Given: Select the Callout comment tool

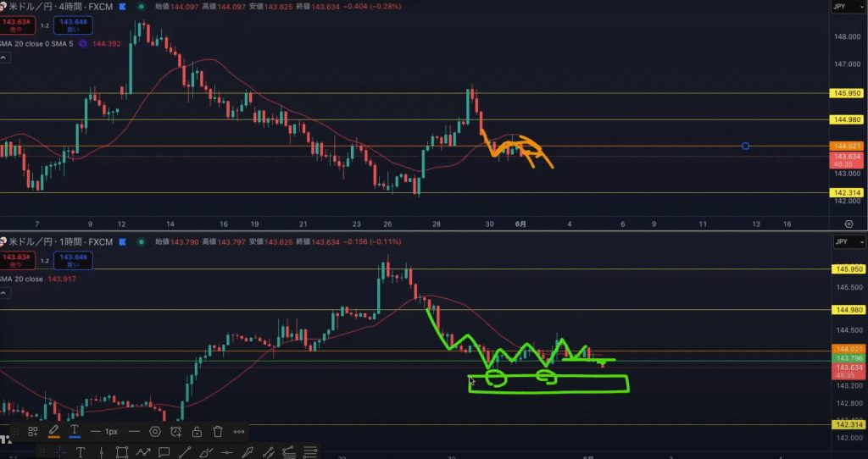Looking at the screenshot, I should [164, 452].
